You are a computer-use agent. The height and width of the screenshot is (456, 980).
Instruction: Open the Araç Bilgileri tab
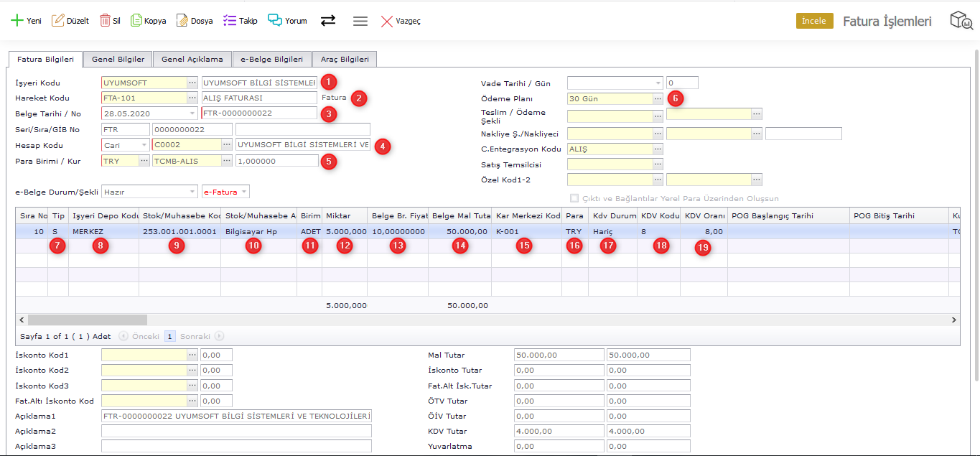[x=345, y=60]
